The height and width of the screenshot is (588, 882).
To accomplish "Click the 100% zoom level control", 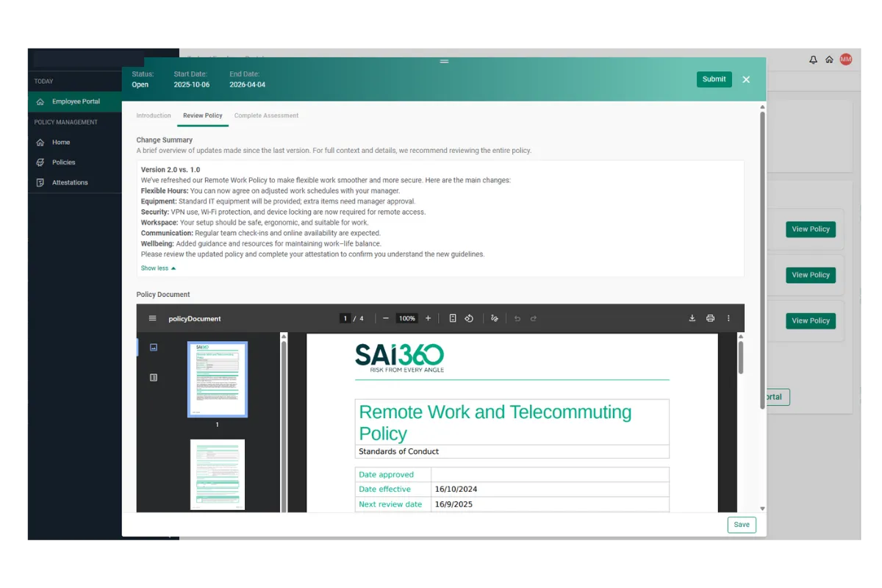I will point(406,318).
